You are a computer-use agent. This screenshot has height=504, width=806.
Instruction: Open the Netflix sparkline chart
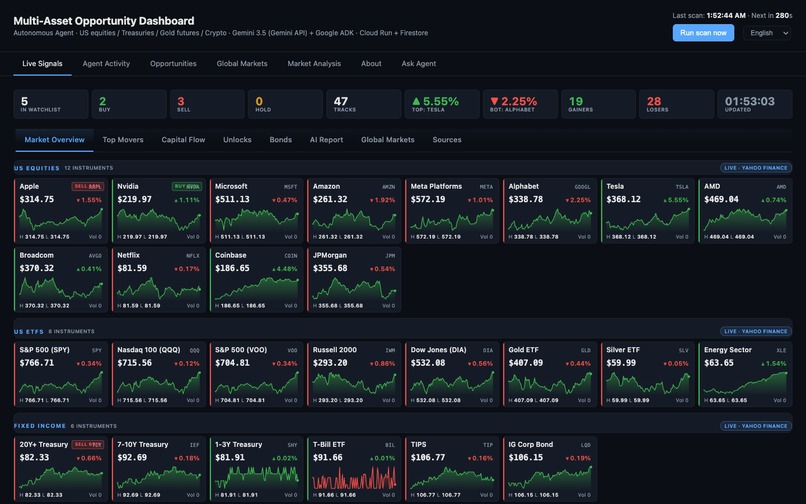coord(159,289)
